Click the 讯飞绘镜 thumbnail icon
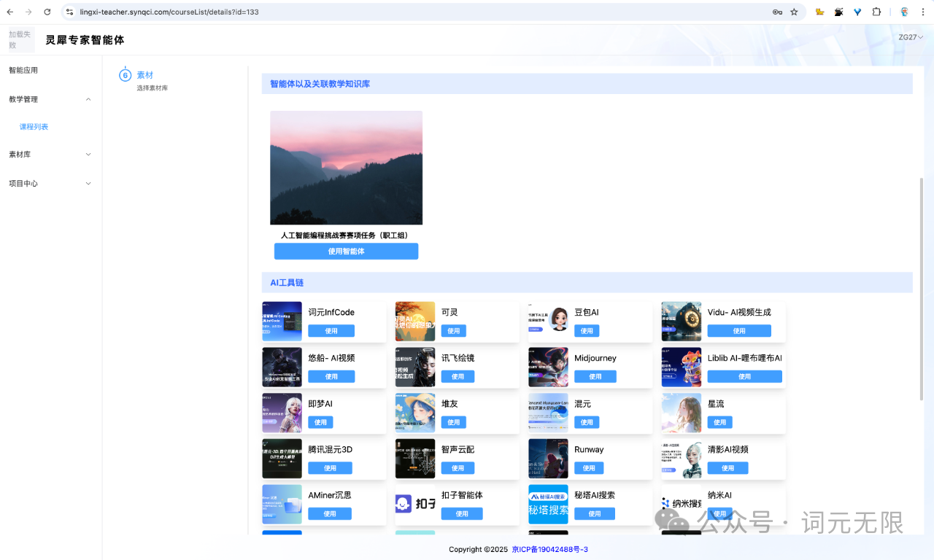Image resolution: width=934 pixels, height=560 pixels. [x=415, y=367]
